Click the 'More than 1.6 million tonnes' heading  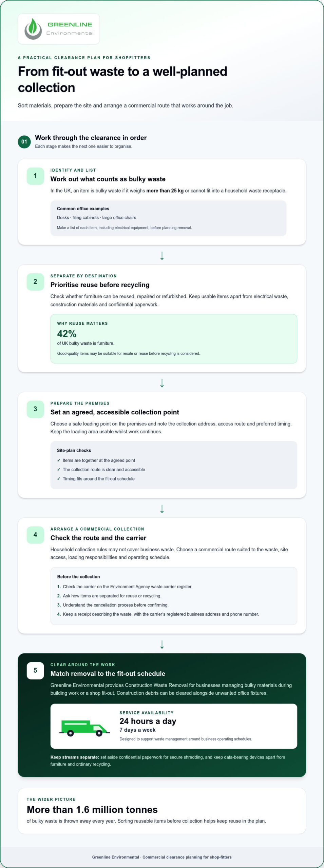click(x=92, y=810)
